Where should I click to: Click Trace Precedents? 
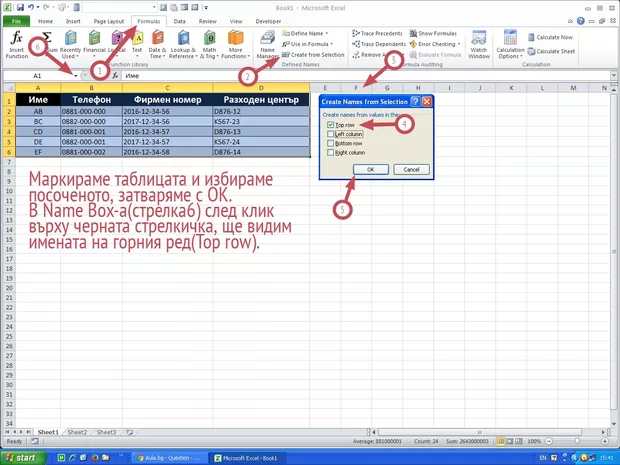point(377,34)
